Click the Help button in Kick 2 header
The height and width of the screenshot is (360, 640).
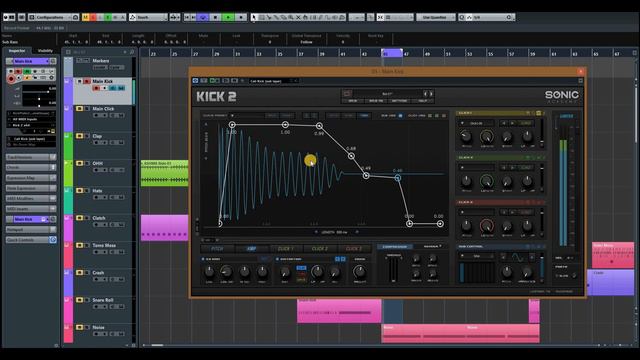(422, 100)
